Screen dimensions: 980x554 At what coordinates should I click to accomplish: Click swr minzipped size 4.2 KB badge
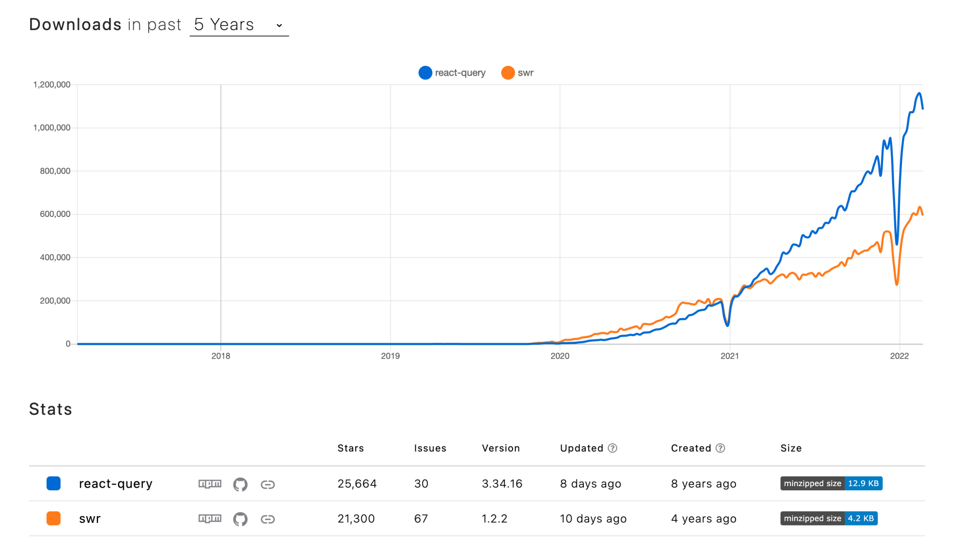[x=828, y=518]
